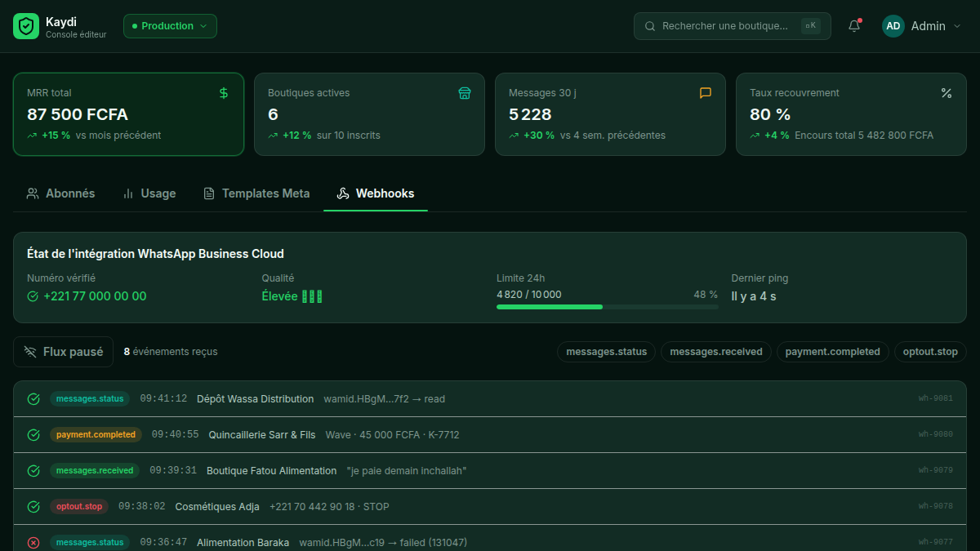The width and height of the screenshot is (980, 551).
Task: Open Boutique Fatou Alimentation shop name
Action: [x=271, y=471]
